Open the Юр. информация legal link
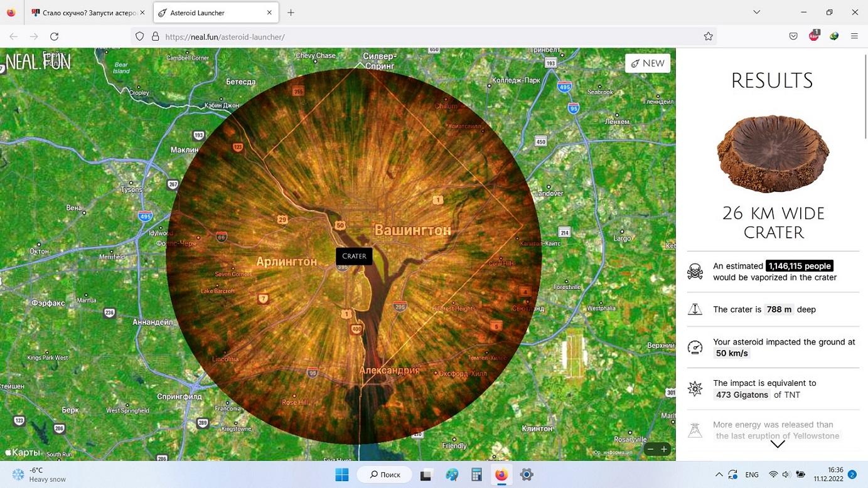 [613, 452]
